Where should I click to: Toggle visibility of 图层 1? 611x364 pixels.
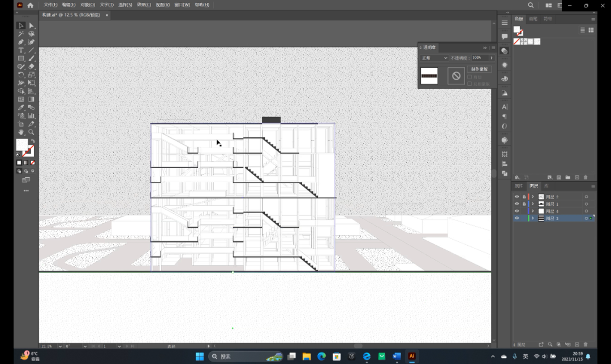(x=517, y=203)
